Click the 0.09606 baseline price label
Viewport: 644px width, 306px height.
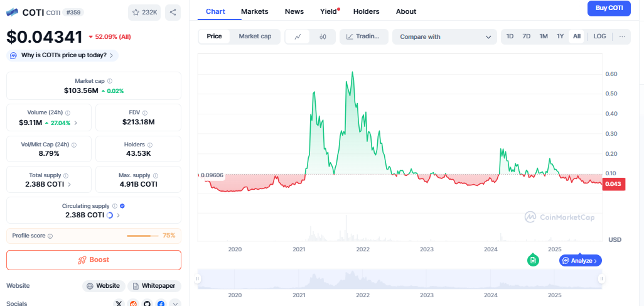click(212, 175)
